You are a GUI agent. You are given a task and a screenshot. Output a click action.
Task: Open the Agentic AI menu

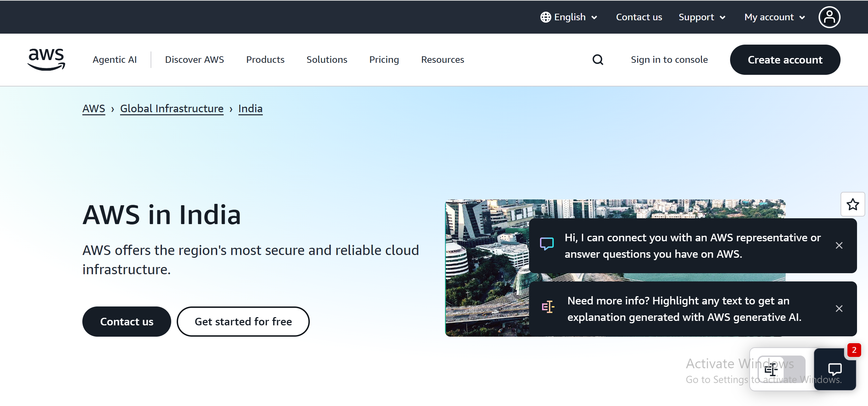[115, 60]
